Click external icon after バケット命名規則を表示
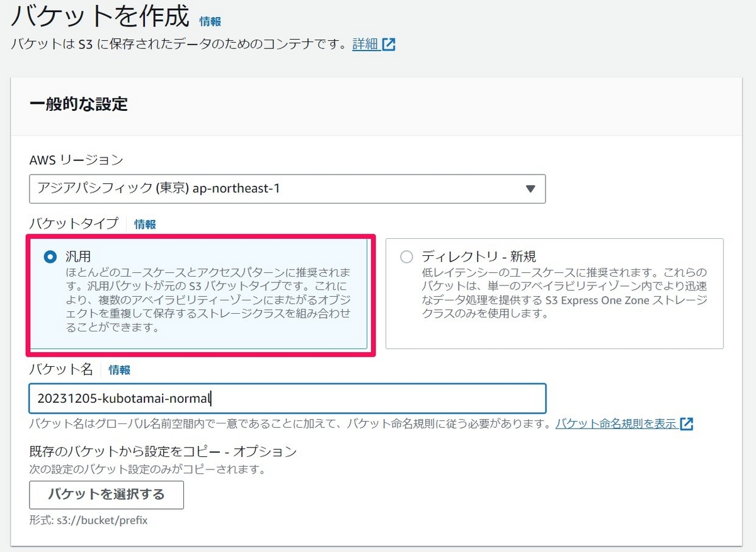The height and width of the screenshot is (552, 756). [687, 423]
